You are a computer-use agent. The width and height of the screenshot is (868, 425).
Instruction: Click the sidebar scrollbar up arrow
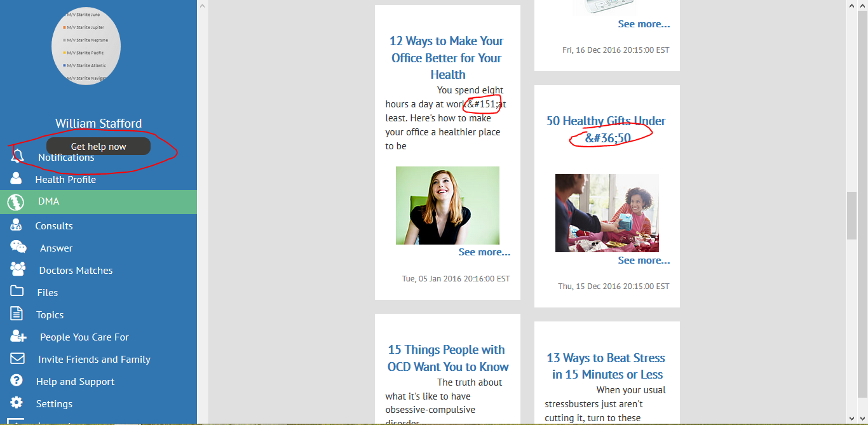coord(202,5)
